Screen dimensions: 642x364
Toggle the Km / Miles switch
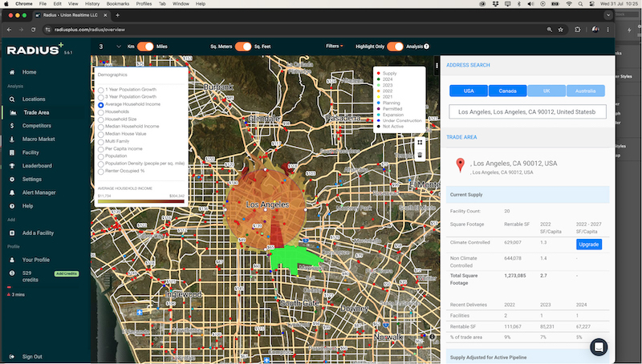(x=145, y=47)
